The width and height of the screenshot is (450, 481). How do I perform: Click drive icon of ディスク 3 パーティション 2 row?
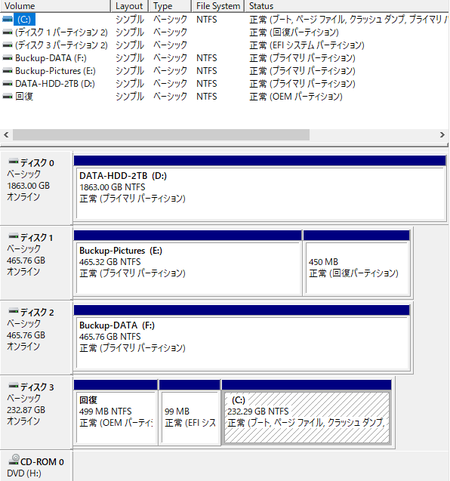[x=7, y=45]
